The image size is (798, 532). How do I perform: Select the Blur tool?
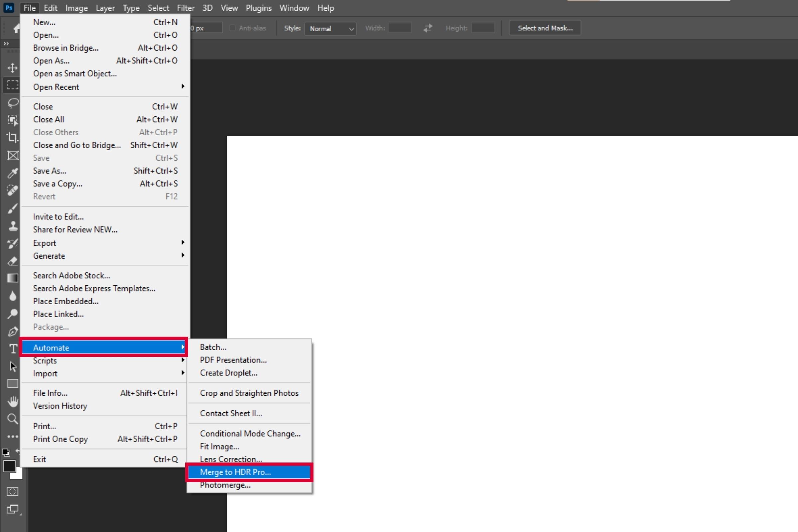(13, 296)
